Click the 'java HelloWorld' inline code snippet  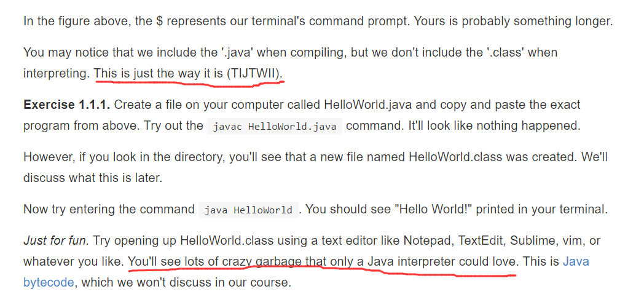(248, 210)
